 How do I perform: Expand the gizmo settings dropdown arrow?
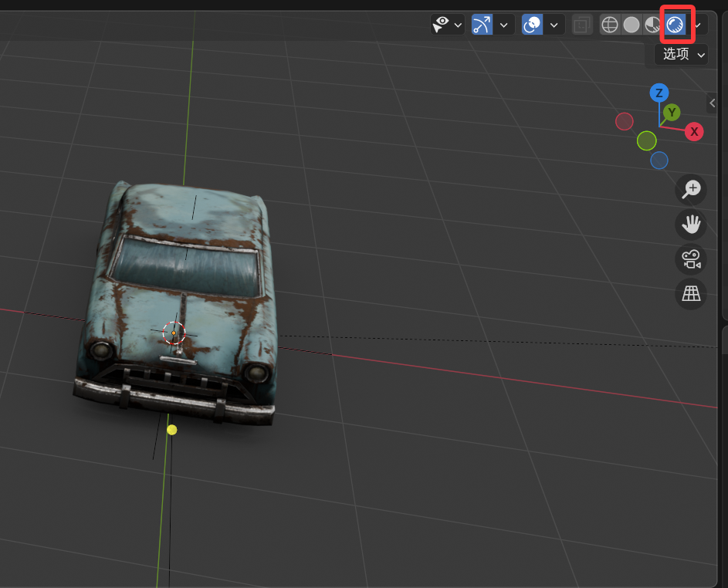point(504,25)
